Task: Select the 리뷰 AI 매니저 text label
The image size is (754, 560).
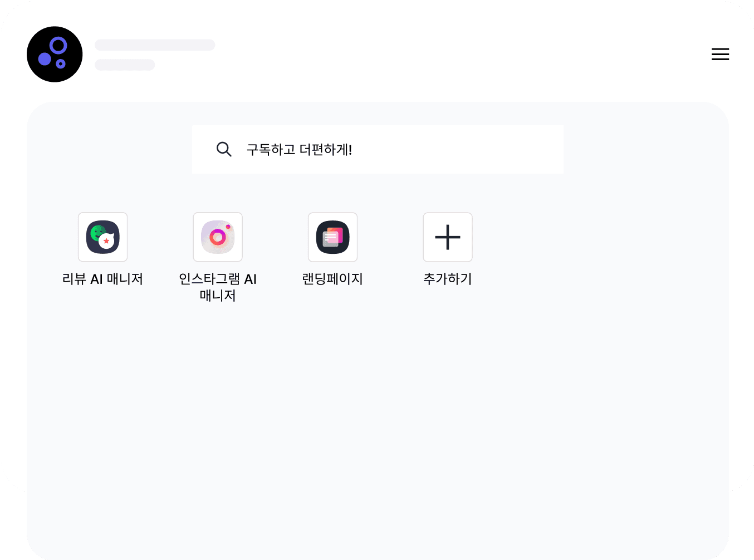Action: 102,279
